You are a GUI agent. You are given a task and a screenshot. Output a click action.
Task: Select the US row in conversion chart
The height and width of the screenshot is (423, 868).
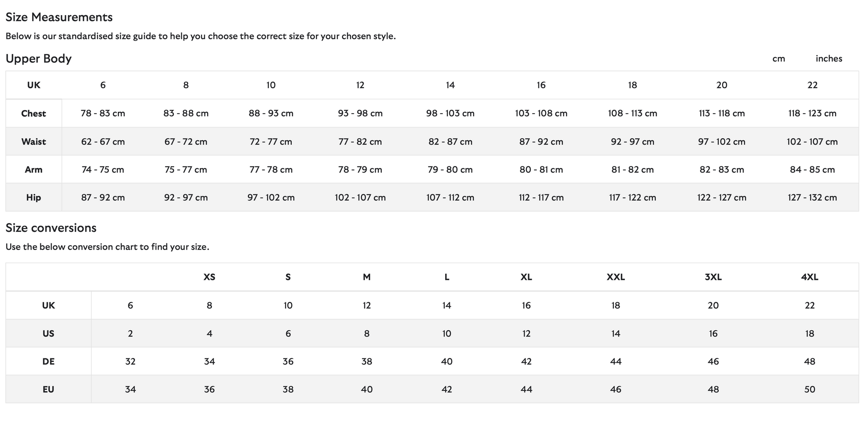(x=48, y=333)
